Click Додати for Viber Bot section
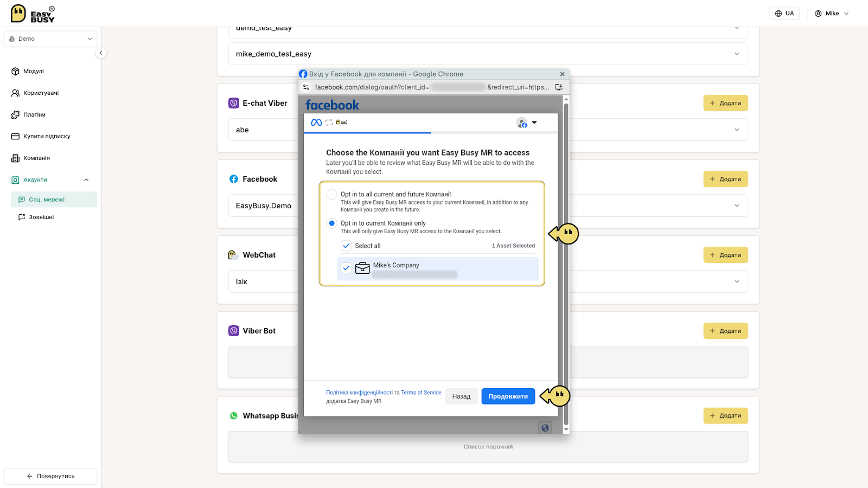Image resolution: width=868 pixels, height=488 pixels. (726, 331)
